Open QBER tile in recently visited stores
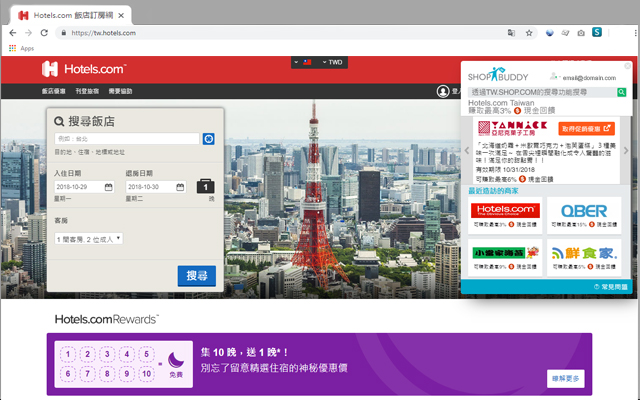The height and width of the screenshot is (400, 640). coord(584,216)
